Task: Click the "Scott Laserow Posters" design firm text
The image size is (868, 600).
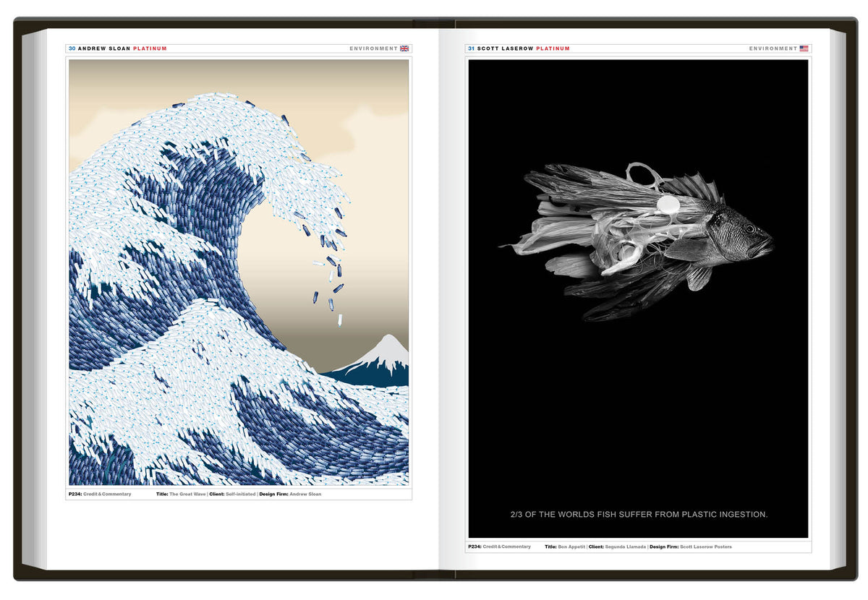Action: coord(705,547)
